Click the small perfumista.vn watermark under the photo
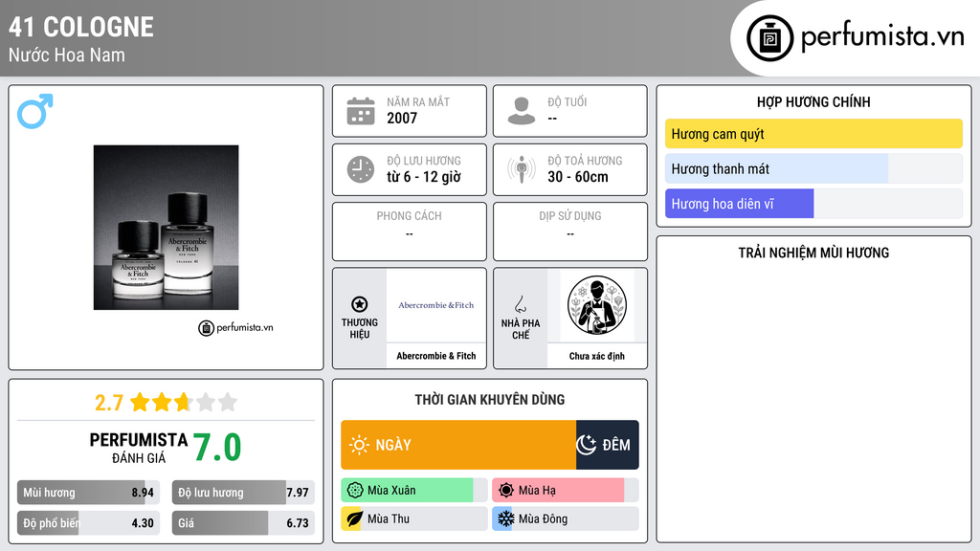Viewport: 980px width, 551px height. tap(235, 327)
